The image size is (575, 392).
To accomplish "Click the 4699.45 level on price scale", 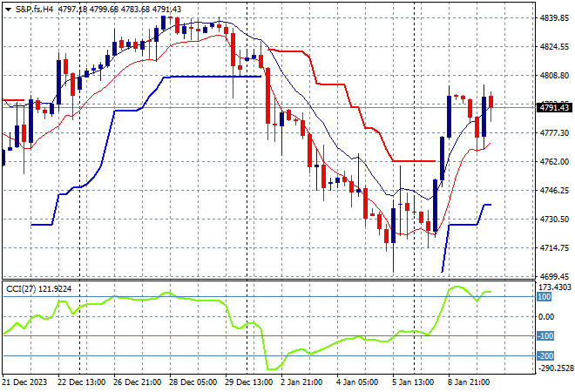I will pyautogui.click(x=552, y=276).
